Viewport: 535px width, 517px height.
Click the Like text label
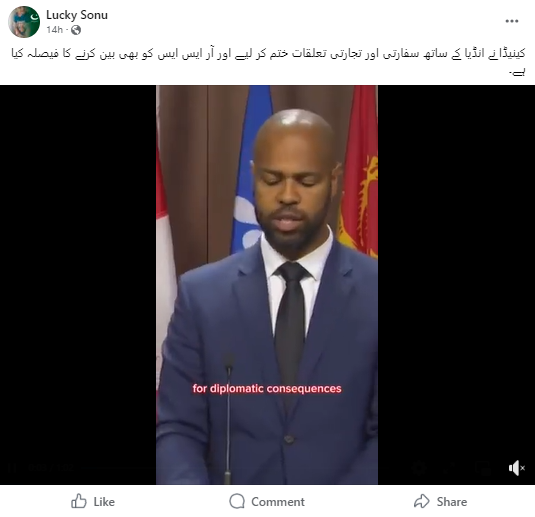(104, 502)
